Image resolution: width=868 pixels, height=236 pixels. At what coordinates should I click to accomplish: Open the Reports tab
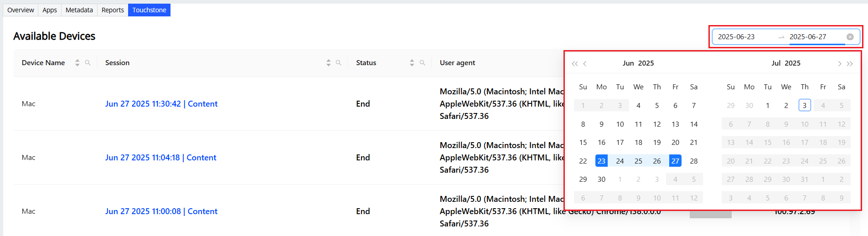[x=113, y=10]
